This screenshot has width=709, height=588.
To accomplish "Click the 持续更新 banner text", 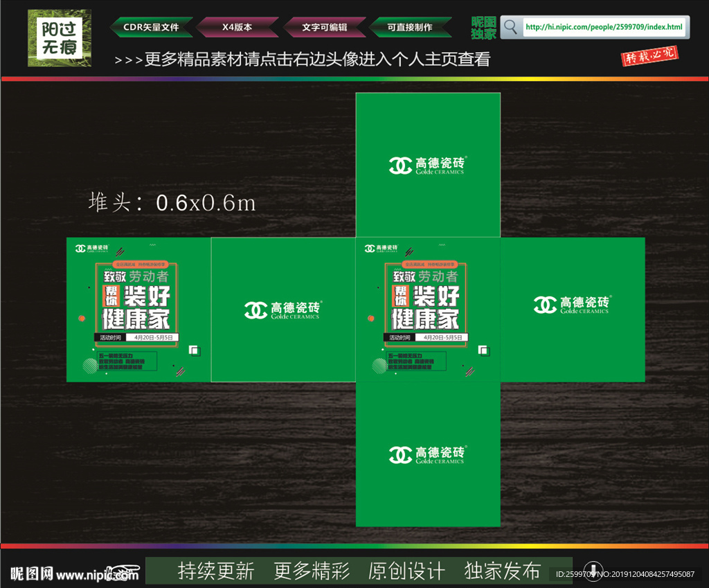I will point(216,571).
